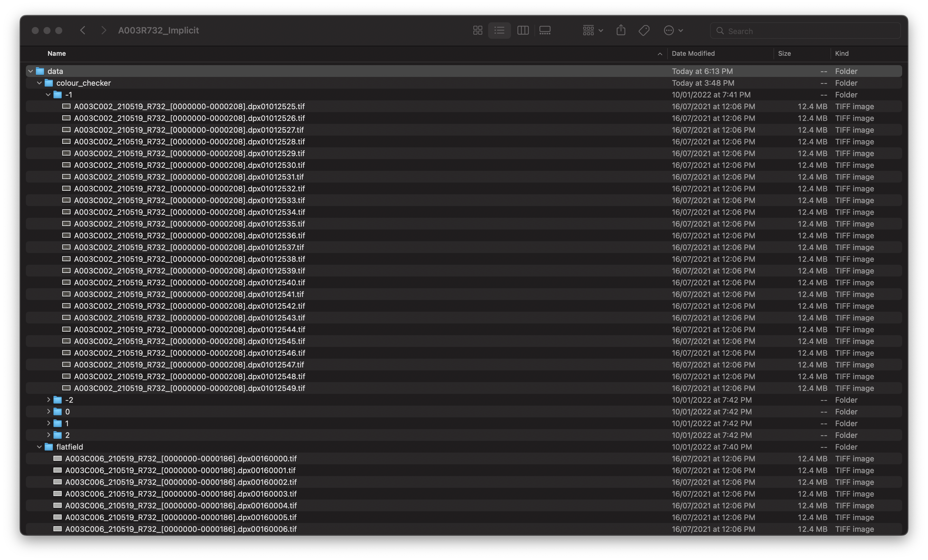Open the Share button menu
This screenshot has width=928, height=560.
621,31
